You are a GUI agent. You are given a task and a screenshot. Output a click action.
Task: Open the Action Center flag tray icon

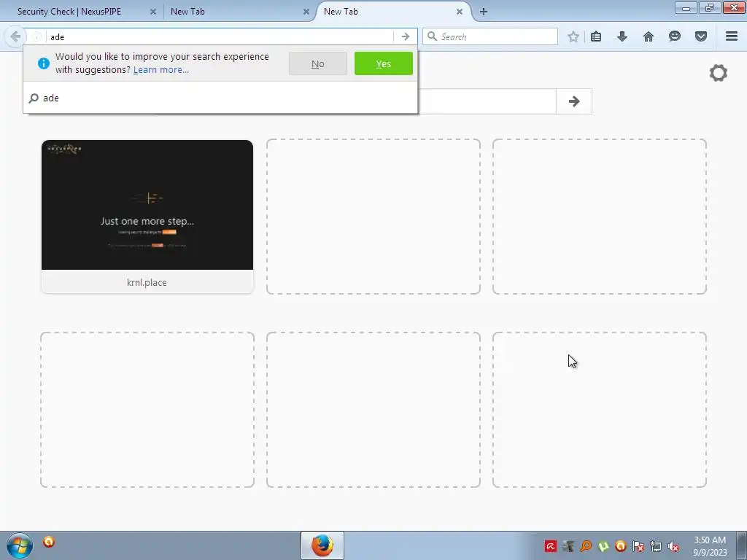[x=638, y=546]
